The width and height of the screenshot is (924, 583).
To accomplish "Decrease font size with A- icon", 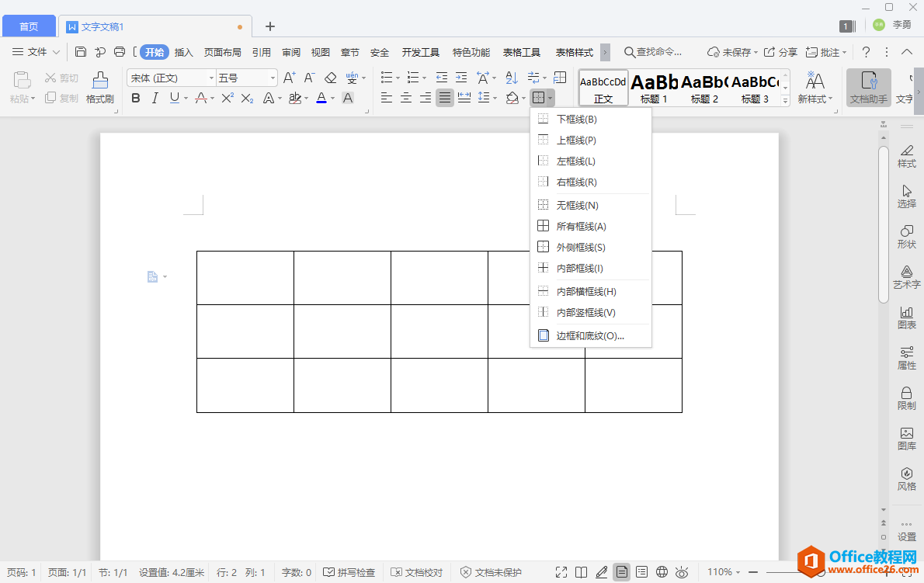I will 309,78.
